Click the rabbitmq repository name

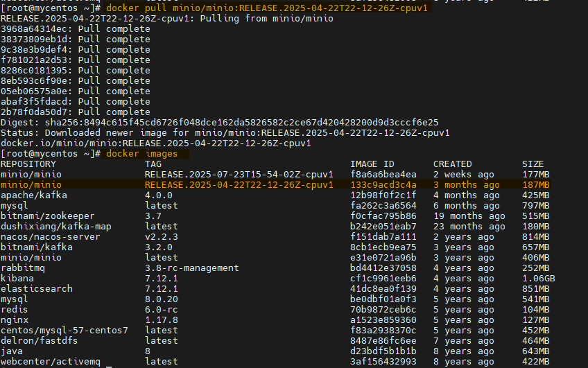pos(22,268)
